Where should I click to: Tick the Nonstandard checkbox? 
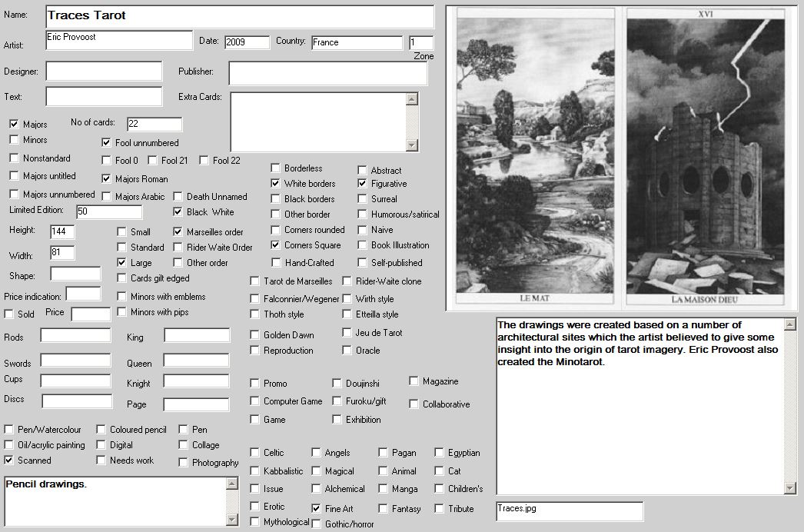[14, 158]
